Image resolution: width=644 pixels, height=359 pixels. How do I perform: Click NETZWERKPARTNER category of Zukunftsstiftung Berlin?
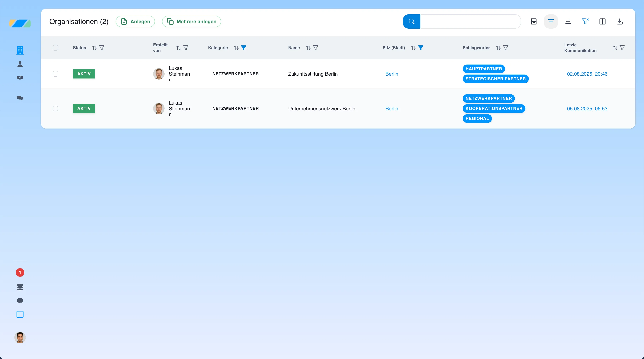(235, 74)
